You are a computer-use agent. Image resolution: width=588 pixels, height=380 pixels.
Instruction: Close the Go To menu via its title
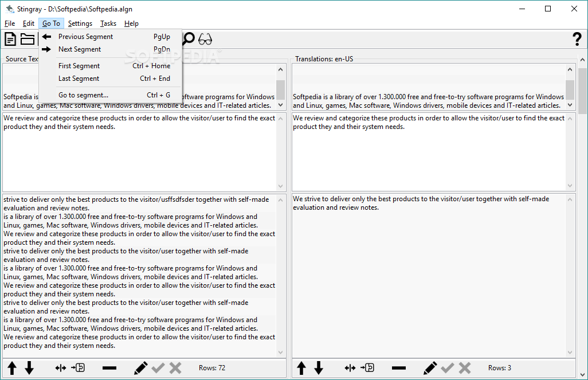click(x=52, y=23)
